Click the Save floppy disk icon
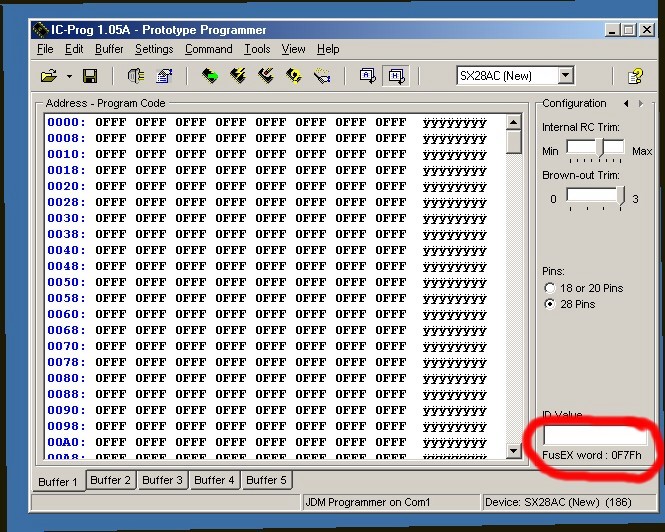 [89, 76]
